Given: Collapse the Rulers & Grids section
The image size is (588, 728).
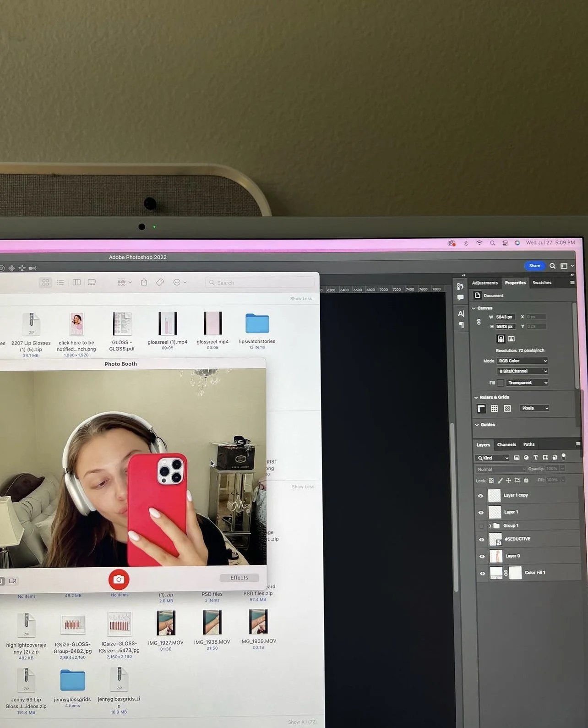Looking at the screenshot, I should 476,398.
